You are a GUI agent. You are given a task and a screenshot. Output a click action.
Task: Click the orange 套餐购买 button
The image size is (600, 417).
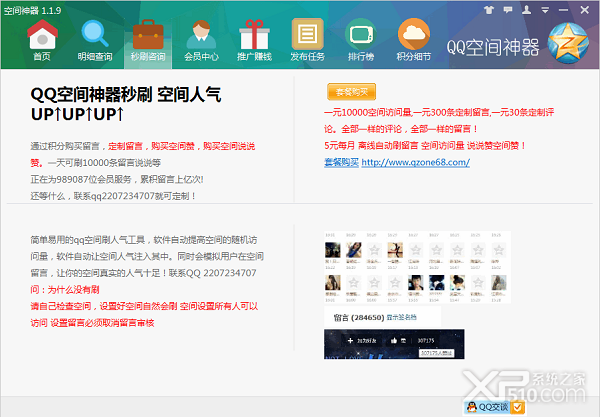[x=352, y=92]
